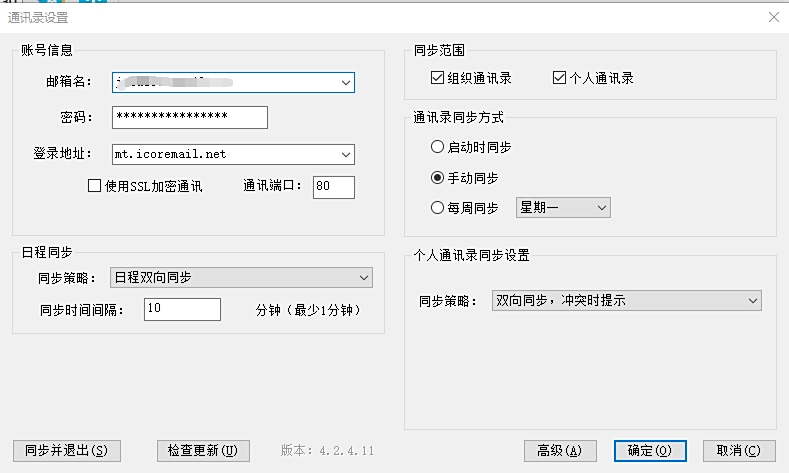Viewport: 789px width, 473px height.
Task: Select the 每周同步 radio option
Action: pos(437,208)
